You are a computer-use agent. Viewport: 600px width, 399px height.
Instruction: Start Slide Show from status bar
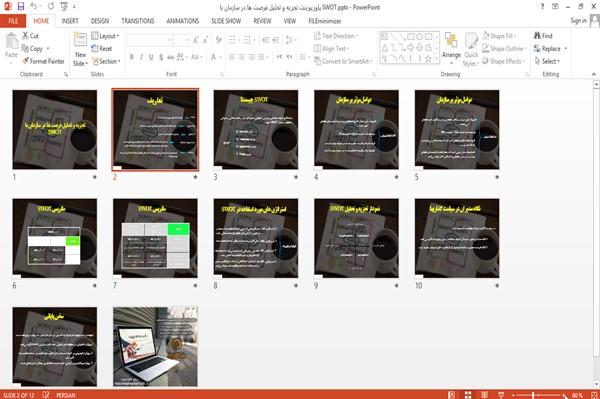pyautogui.click(x=501, y=395)
